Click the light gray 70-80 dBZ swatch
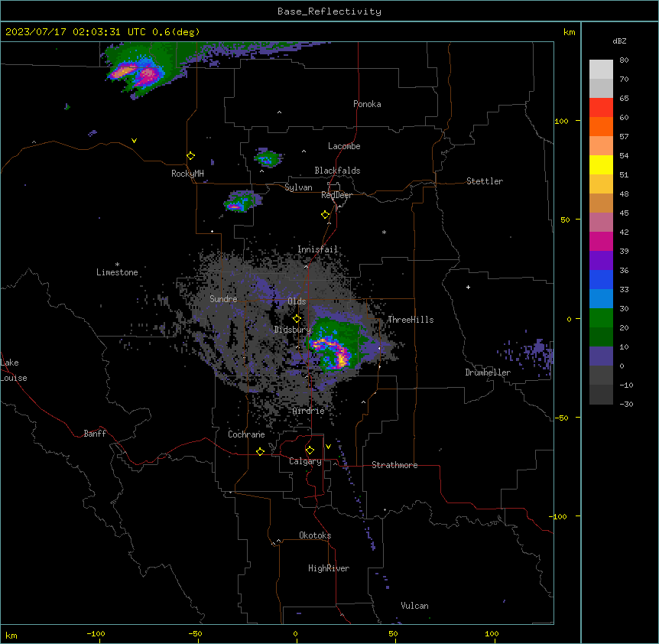 click(601, 70)
